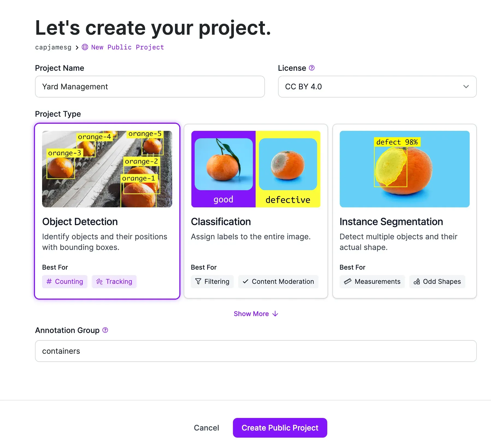Screen dimensions: 491x448
Task: Click the Content Moderation checkmark tag
Action: pos(278,281)
